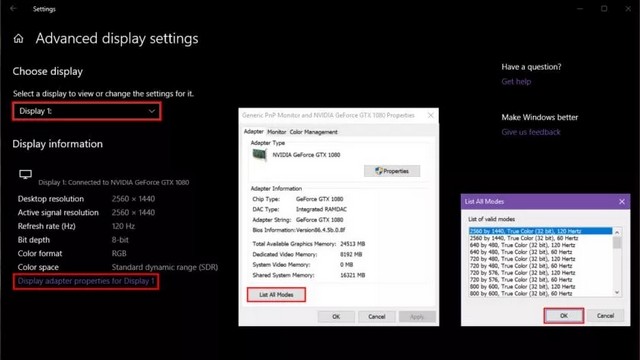The width and height of the screenshot is (640, 360).
Task: Click the List All Modes button
Action: point(276,295)
